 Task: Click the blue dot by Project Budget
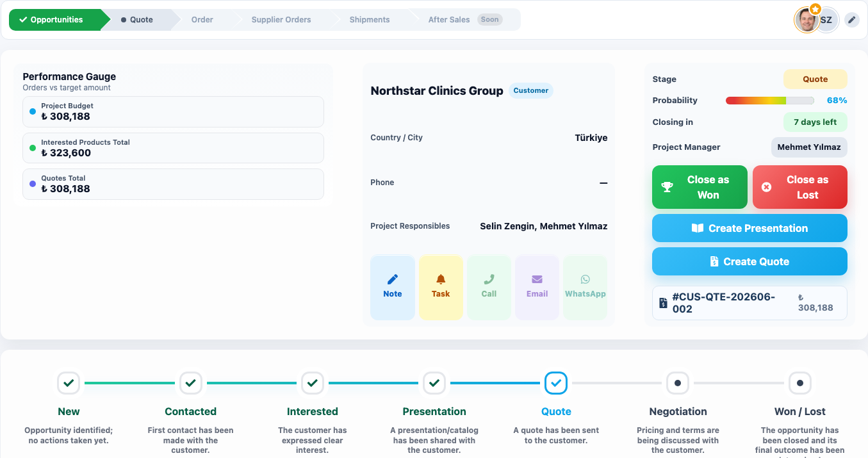33,111
